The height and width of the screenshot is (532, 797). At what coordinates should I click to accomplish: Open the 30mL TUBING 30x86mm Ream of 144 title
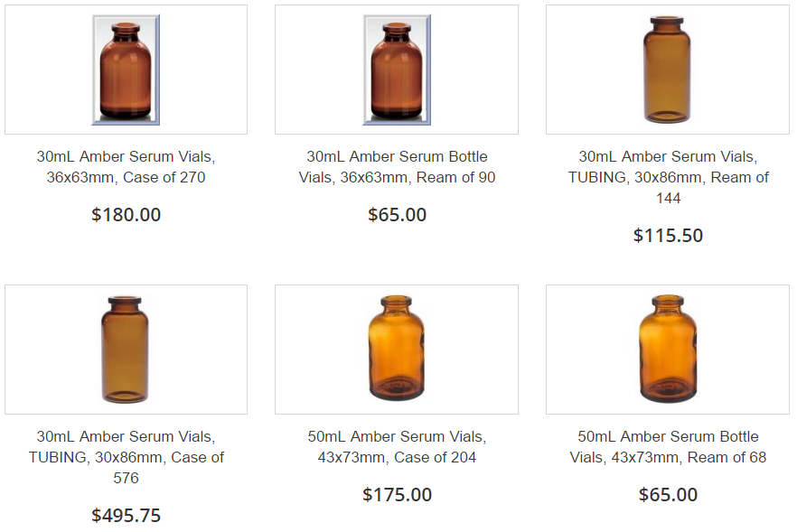click(668, 177)
